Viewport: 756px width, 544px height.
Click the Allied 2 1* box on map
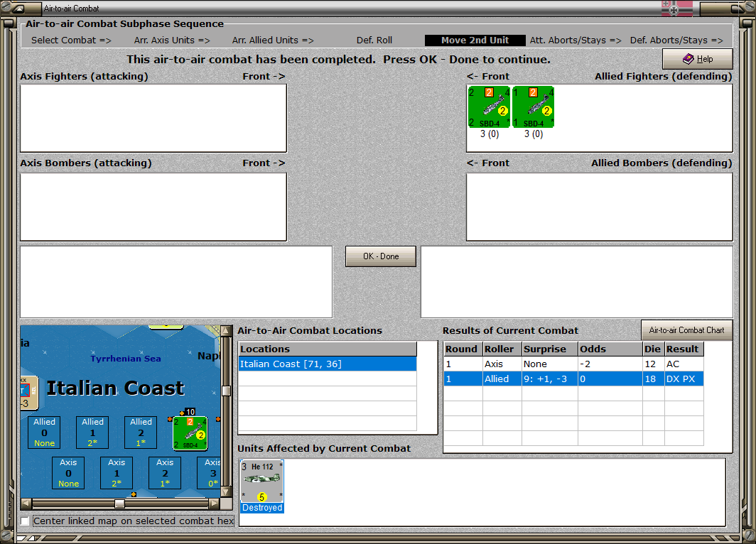point(141,433)
